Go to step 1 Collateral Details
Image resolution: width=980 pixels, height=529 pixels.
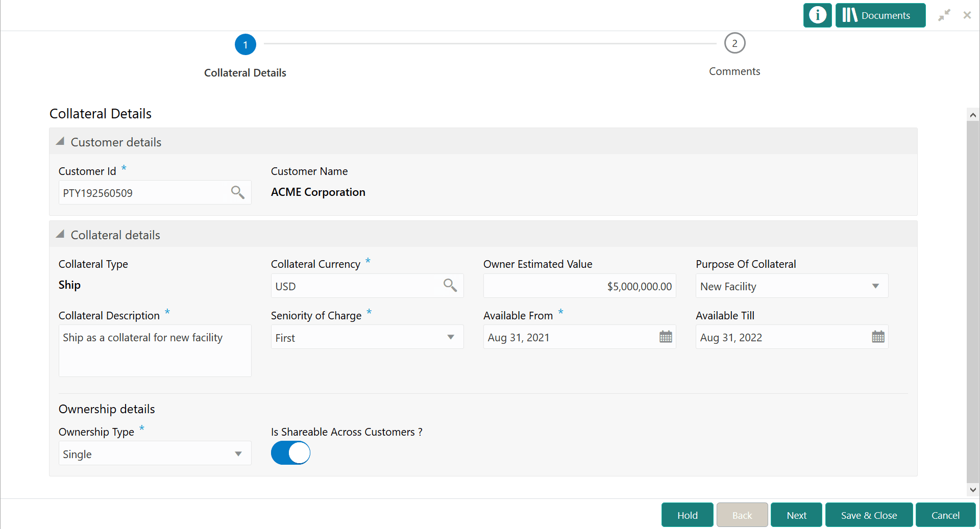click(246, 44)
